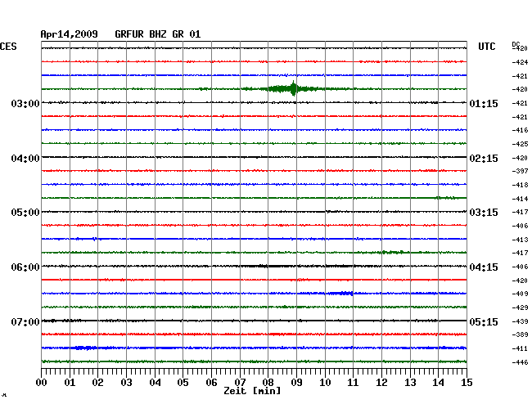The height and width of the screenshot is (404, 532).
Task: Click minute tick label 03
Action: point(127,383)
